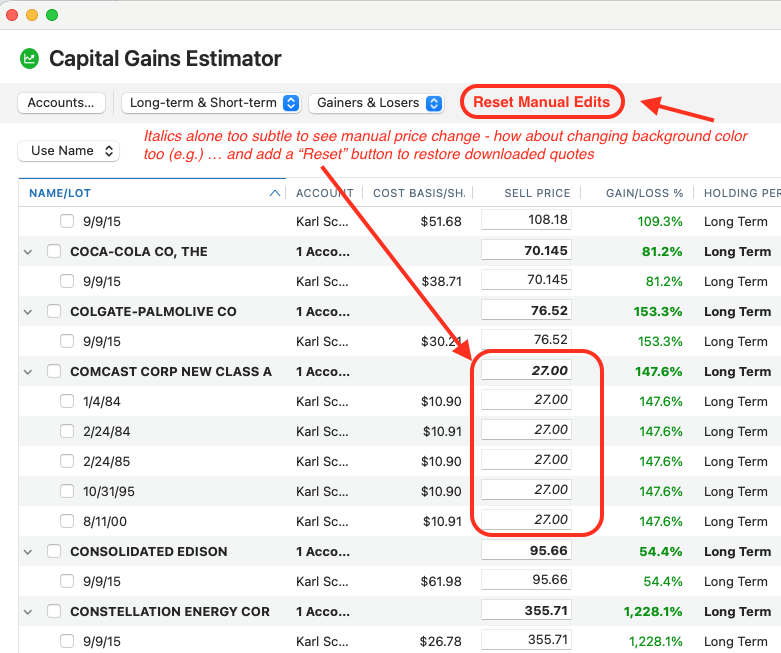The image size is (781, 653).
Task: Check the 9/9/15 lot under Coca-Cola
Action: 67,281
